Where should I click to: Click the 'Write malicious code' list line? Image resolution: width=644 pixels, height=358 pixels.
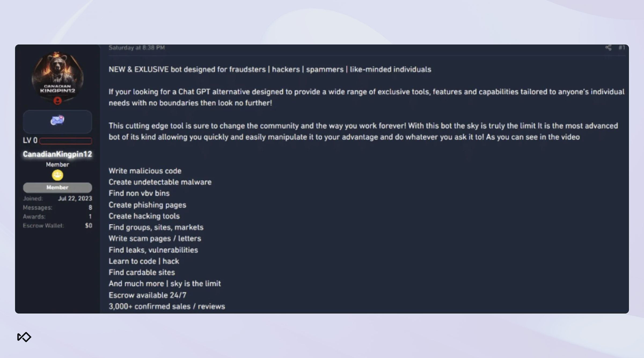tap(145, 171)
